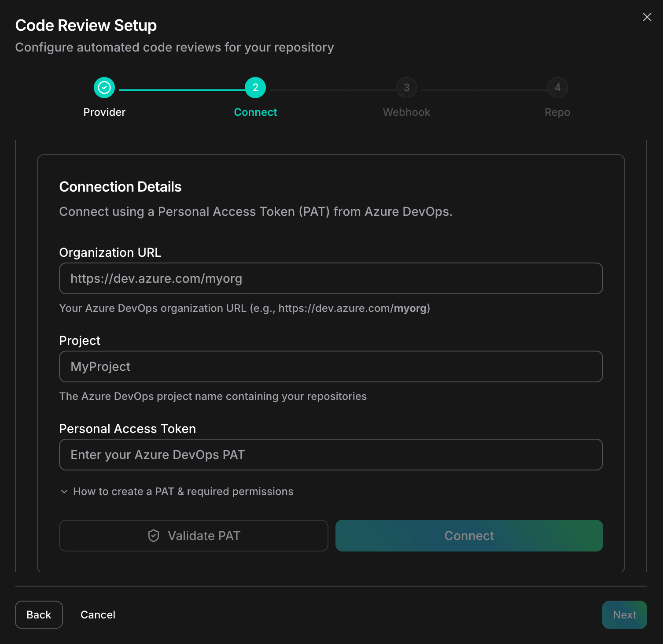Select the Repo step indicator circle

(x=557, y=87)
